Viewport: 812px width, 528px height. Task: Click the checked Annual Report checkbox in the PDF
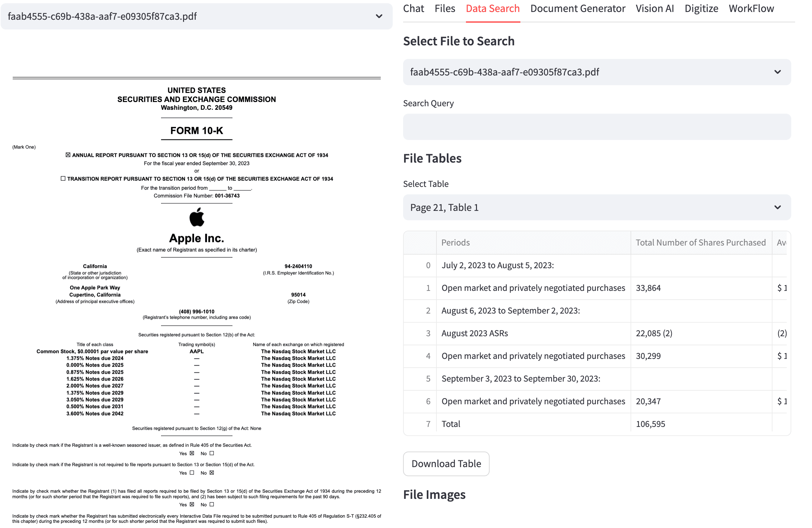[68, 155]
